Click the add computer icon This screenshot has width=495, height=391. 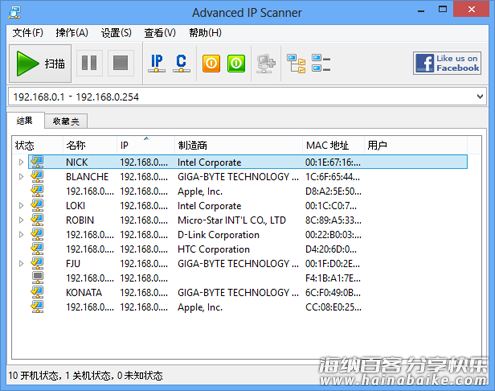click(266, 63)
